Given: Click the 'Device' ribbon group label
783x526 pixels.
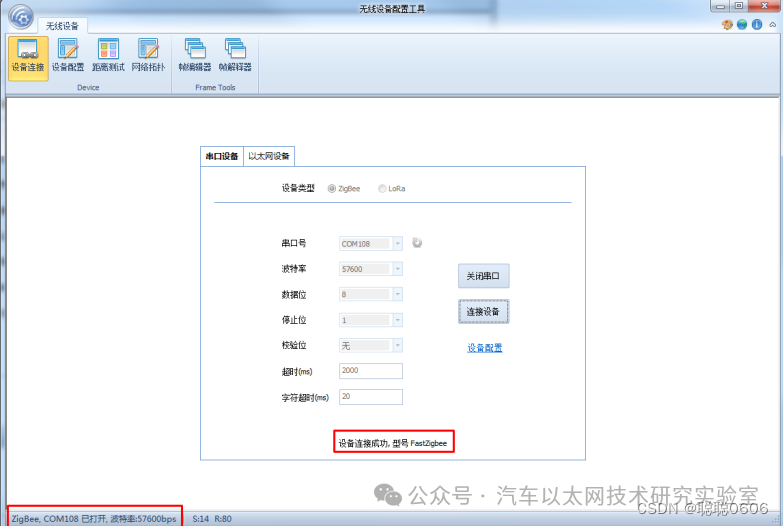Looking at the screenshot, I should click(x=88, y=87).
